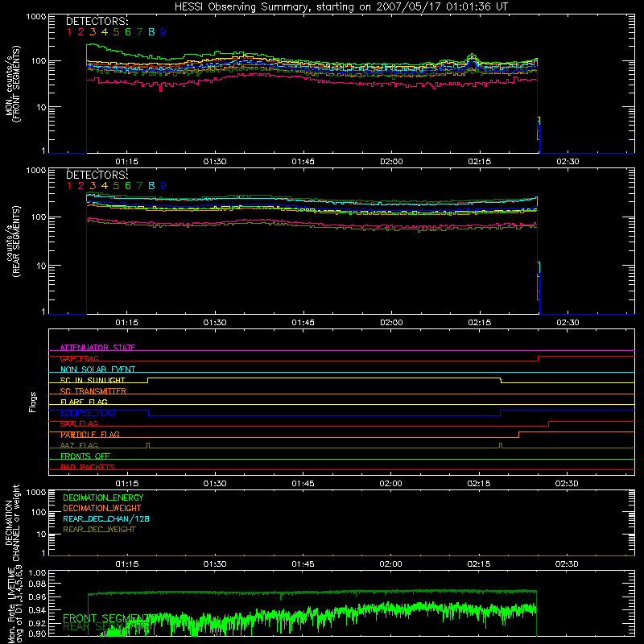This screenshot has width=644, height=644.
Task: Click detector 4 in rear segments legend
Action: (x=105, y=186)
